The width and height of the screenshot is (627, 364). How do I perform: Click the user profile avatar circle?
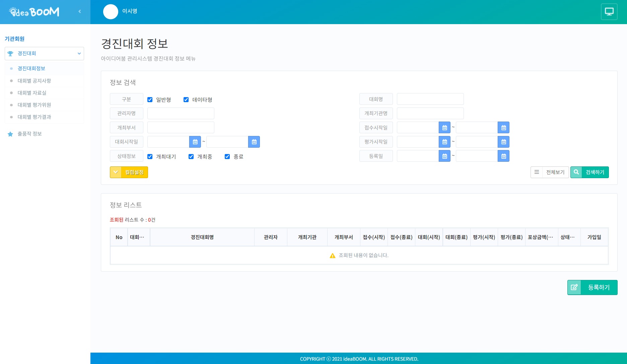(x=111, y=12)
